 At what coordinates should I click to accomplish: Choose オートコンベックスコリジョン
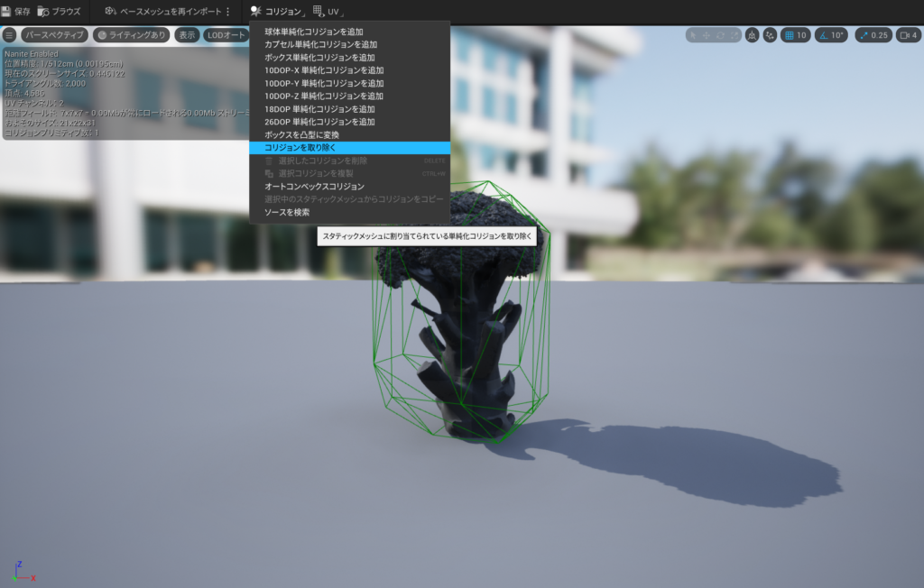(349, 187)
